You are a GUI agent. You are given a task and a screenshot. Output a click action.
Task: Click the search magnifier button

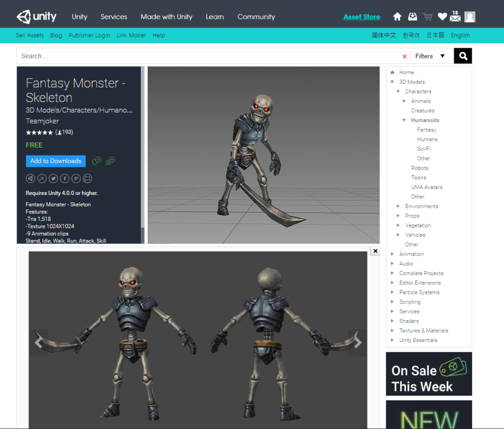[x=463, y=56]
